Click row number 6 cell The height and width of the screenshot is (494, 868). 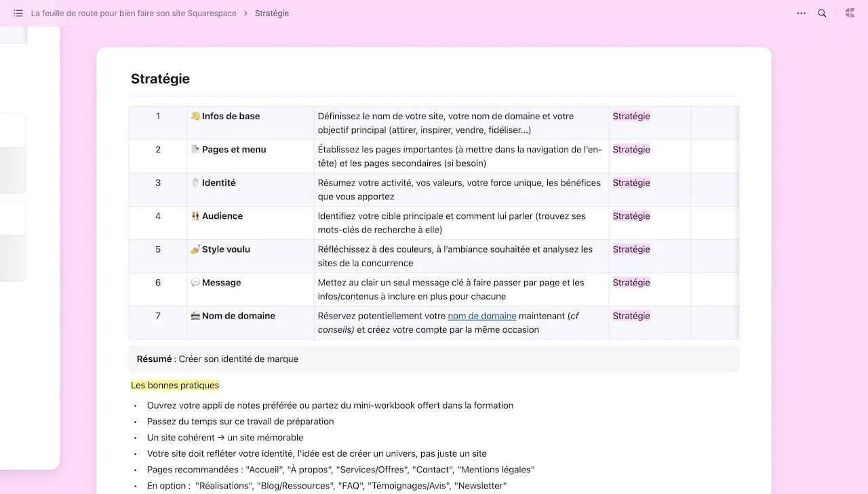pyautogui.click(x=158, y=289)
